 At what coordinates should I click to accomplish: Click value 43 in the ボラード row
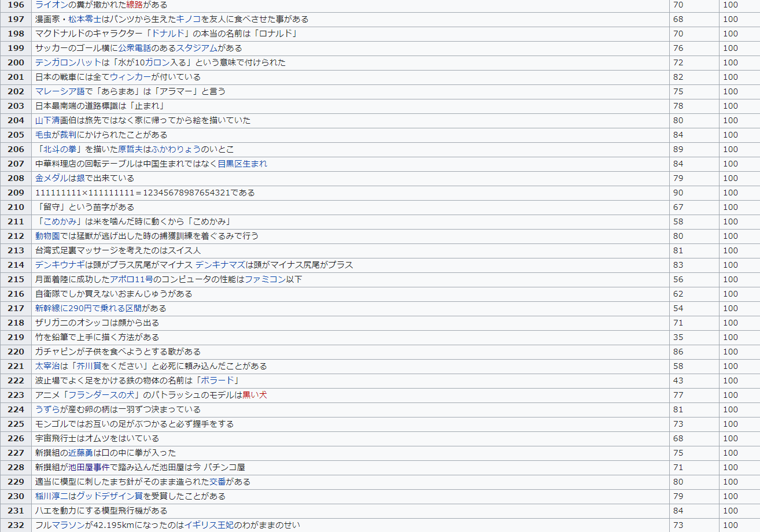(678, 380)
